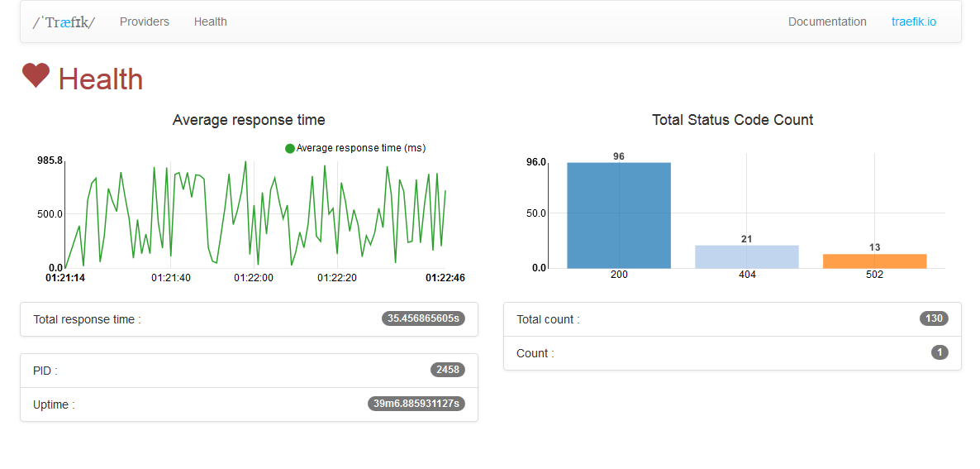Click the red heart Health icon
Viewport: 980px width, 469px height.
click(x=36, y=76)
